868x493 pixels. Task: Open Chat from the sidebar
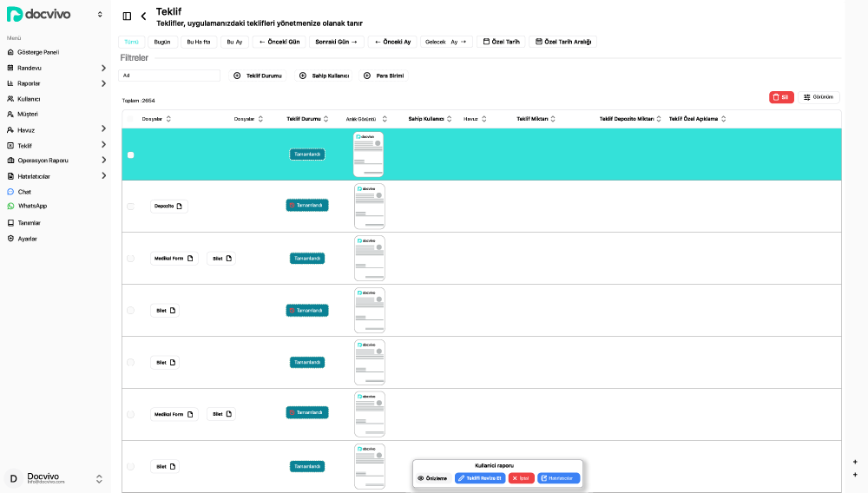tap(24, 191)
